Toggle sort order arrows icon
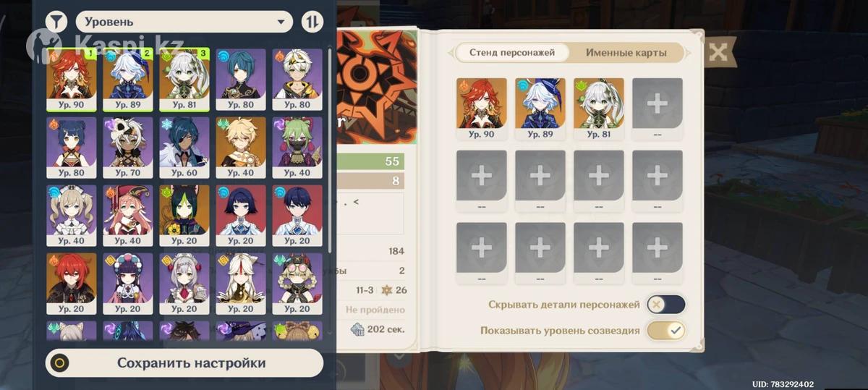 [312, 22]
